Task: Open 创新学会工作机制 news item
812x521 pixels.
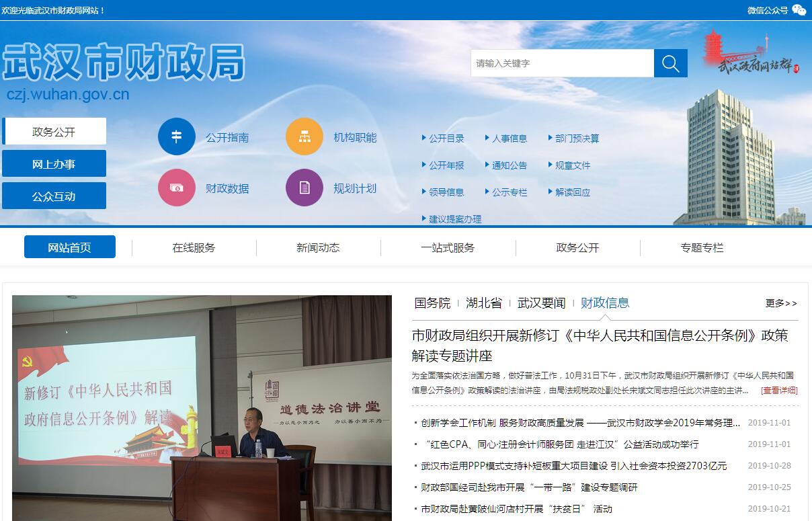Action: (x=581, y=423)
